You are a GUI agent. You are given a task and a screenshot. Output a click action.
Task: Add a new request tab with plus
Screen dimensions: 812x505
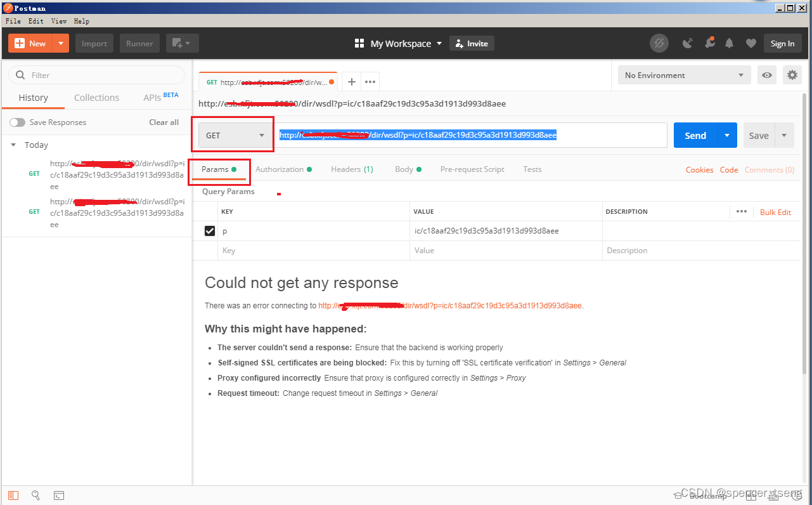pos(352,82)
